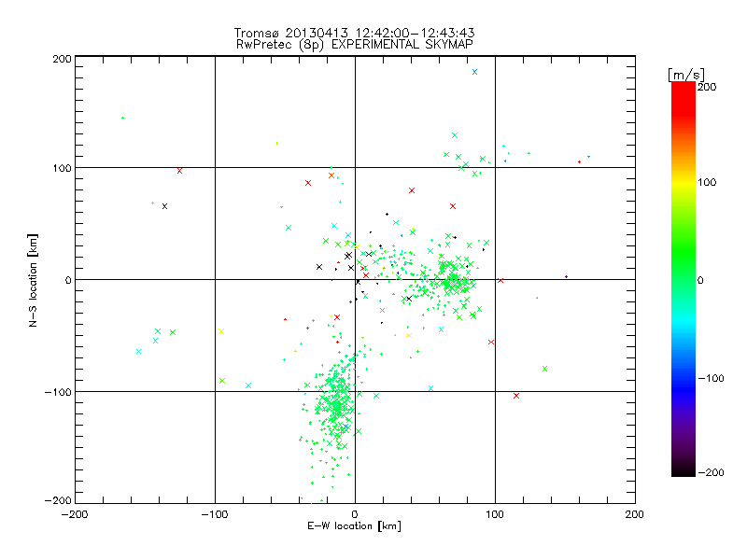Pick the cyan band of the colorbar
The height and width of the screenshot is (560, 747).
click(684, 324)
